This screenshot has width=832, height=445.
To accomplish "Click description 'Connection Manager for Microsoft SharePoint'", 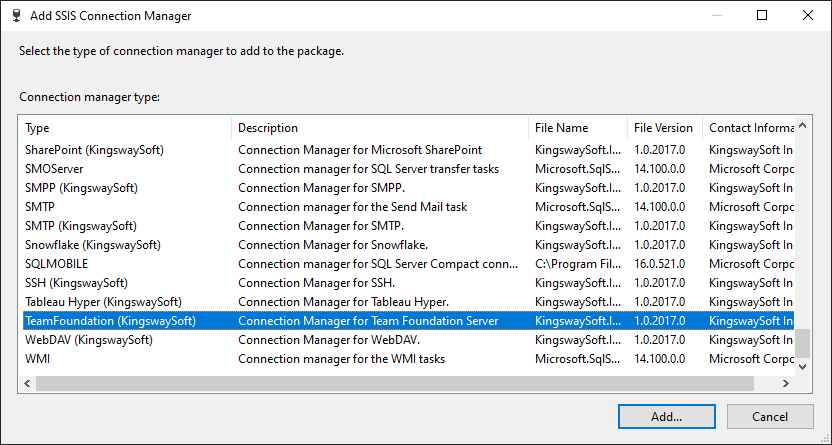I will point(360,150).
